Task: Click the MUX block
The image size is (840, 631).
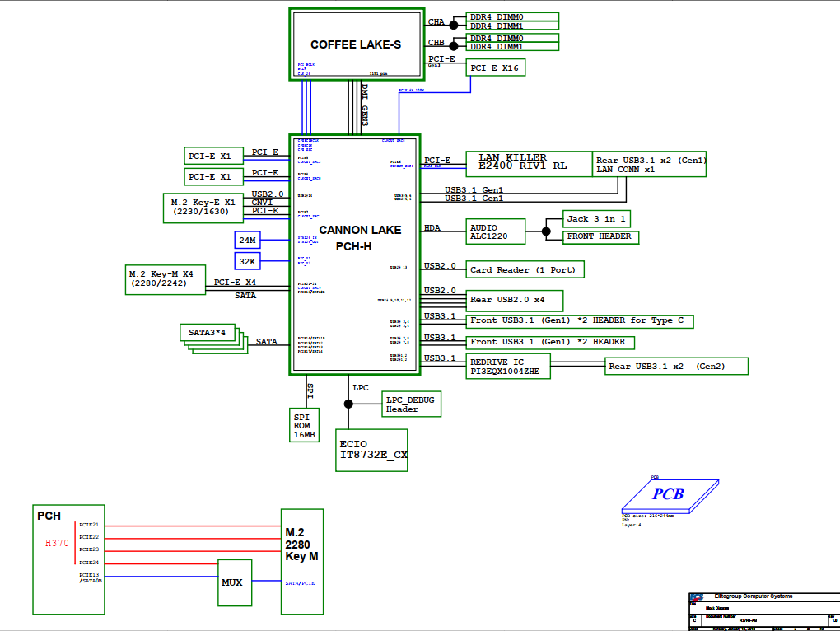Action: click(x=235, y=582)
